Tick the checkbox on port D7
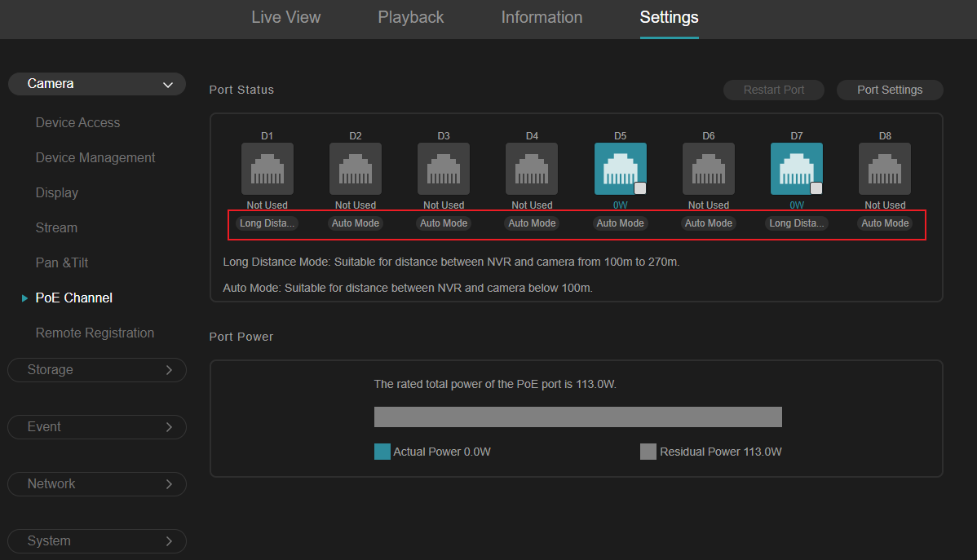 (816, 188)
